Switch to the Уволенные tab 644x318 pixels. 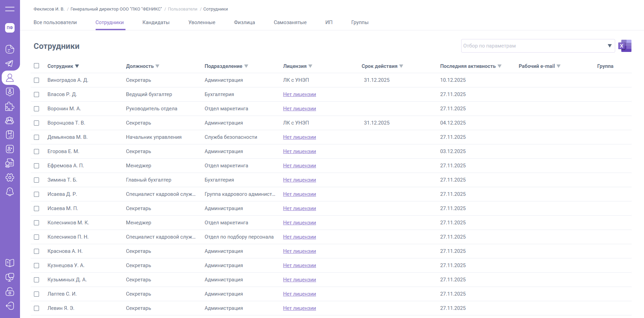[x=202, y=22]
